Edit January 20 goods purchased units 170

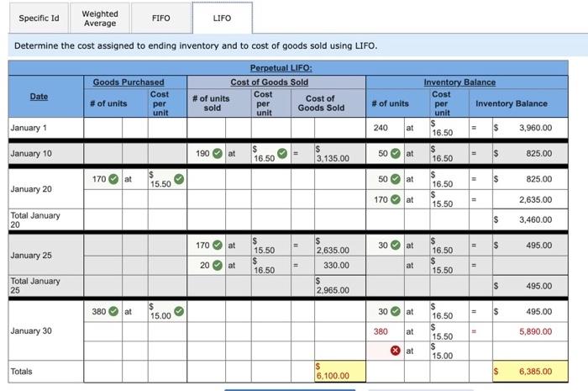(x=103, y=179)
